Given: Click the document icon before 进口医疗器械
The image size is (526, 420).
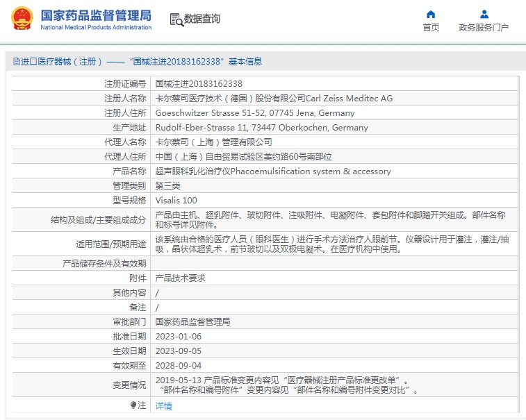Looking at the screenshot, I should coord(16,62).
